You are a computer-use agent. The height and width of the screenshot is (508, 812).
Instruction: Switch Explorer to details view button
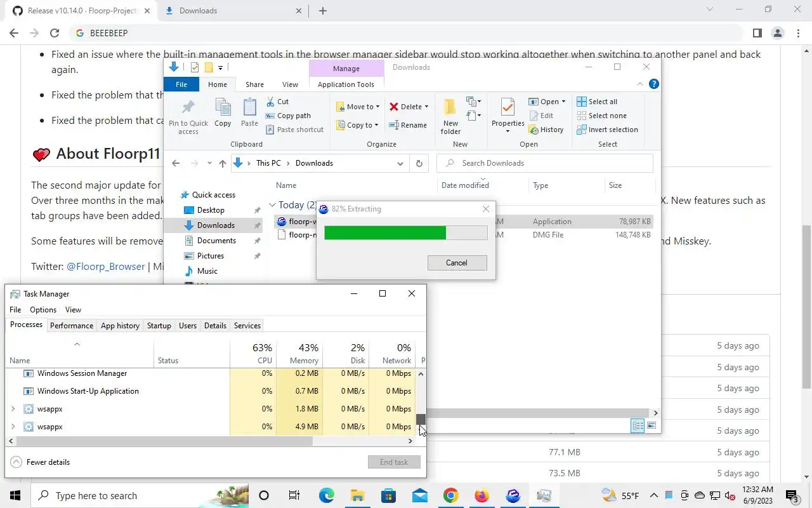pyautogui.click(x=638, y=426)
